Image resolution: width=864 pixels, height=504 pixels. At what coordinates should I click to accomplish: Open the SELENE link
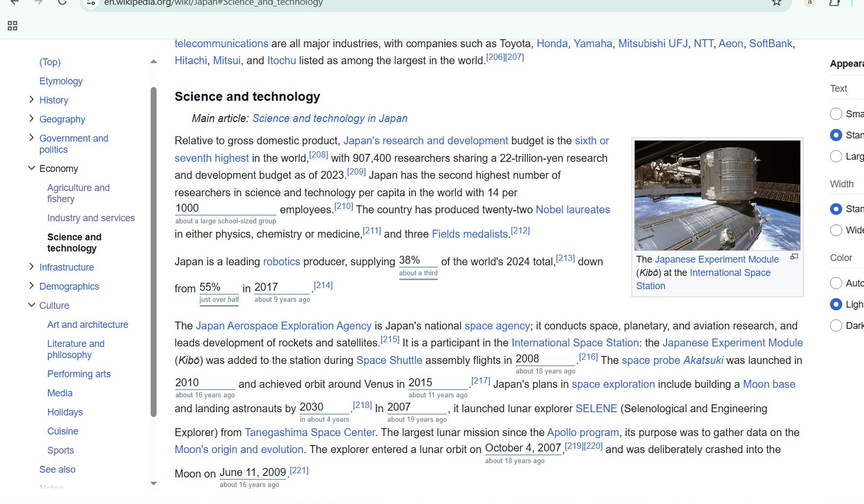[x=596, y=409]
